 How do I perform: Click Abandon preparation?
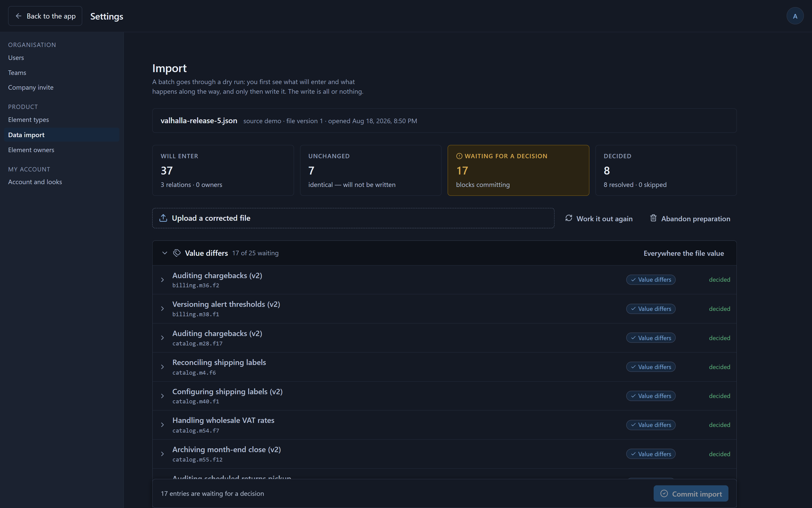(x=690, y=219)
